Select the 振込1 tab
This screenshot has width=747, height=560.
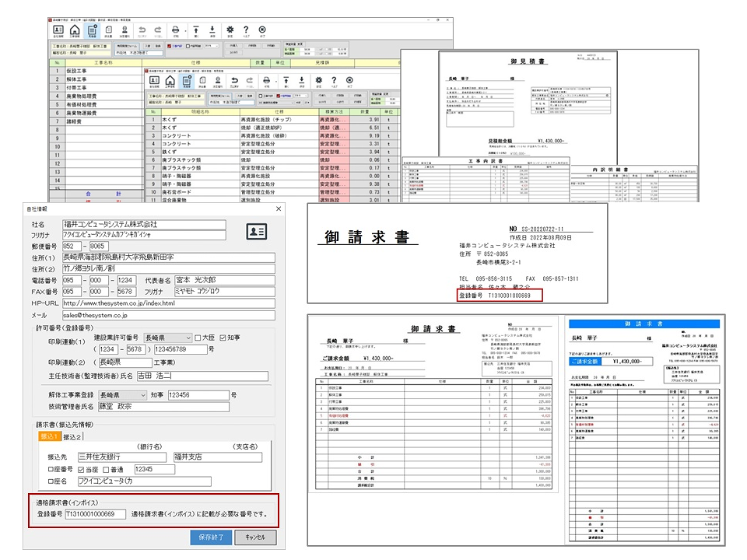coord(50,436)
